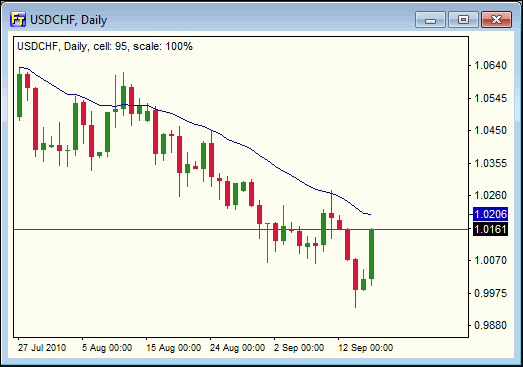Click the 1.0260 price axis label
The width and height of the screenshot is (523, 367).
point(490,195)
